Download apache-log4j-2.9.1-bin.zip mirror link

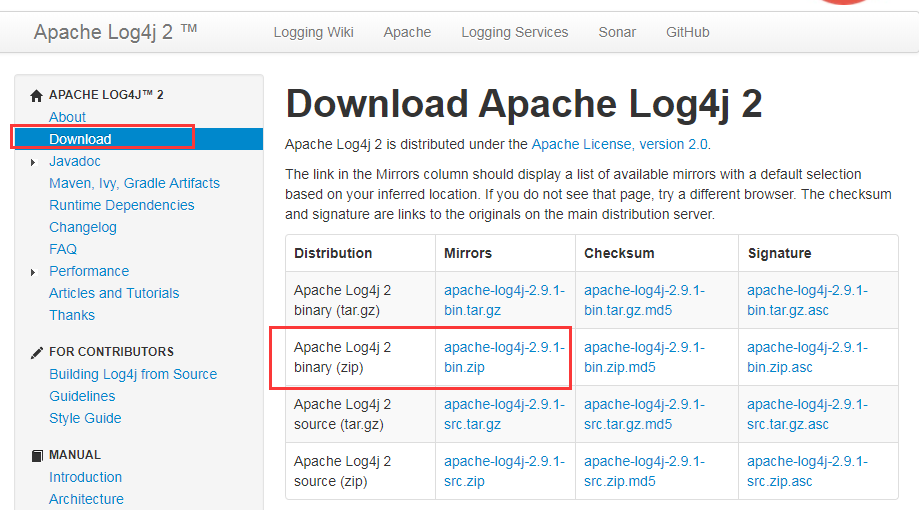pyautogui.click(x=504, y=357)
